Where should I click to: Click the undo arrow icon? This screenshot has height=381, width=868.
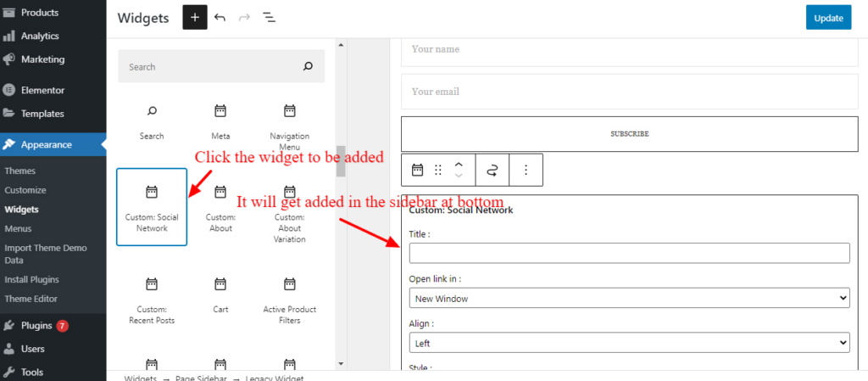click(220, 18)
